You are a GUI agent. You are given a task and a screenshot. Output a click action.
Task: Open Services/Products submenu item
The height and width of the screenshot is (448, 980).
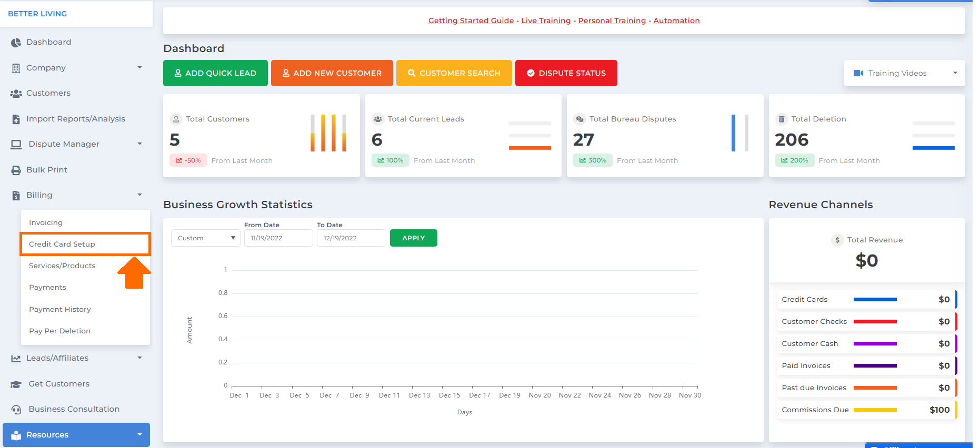(x=62, y=266)
